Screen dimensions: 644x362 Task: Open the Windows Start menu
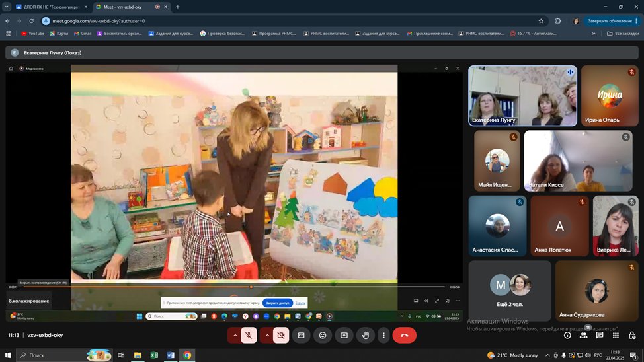coord(7,355)
